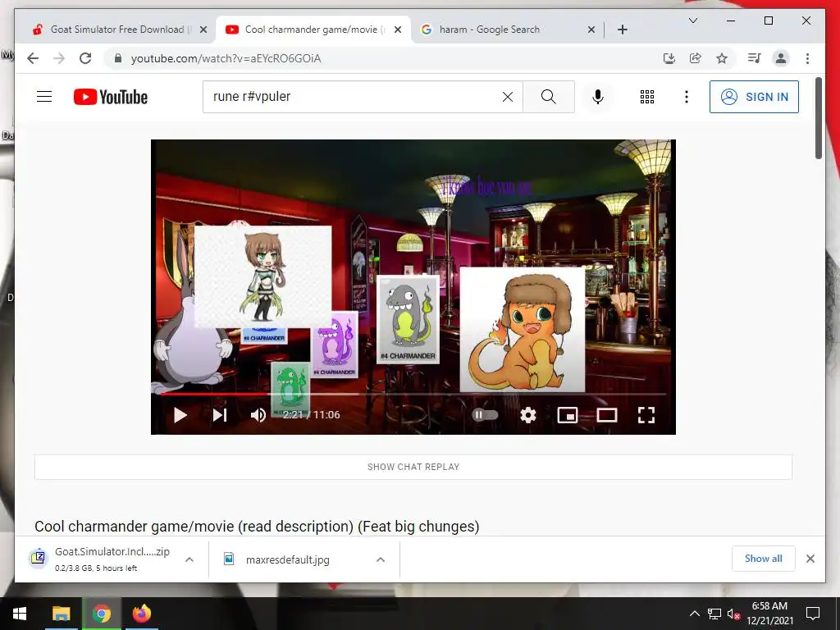The height and width of the screenshot is (630, 840).
Task: Go to YouTube home via logo
Action: click(x=111, y=97)
